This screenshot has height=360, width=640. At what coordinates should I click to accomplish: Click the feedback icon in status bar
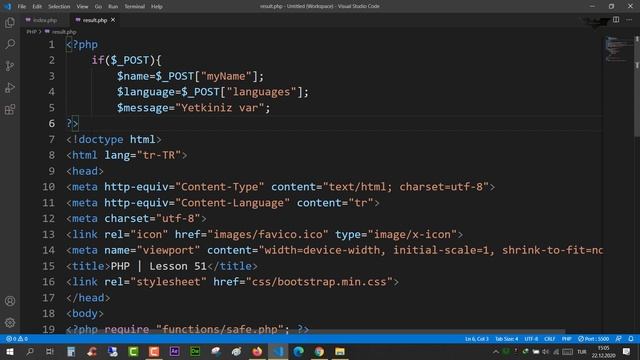(619, 339)
